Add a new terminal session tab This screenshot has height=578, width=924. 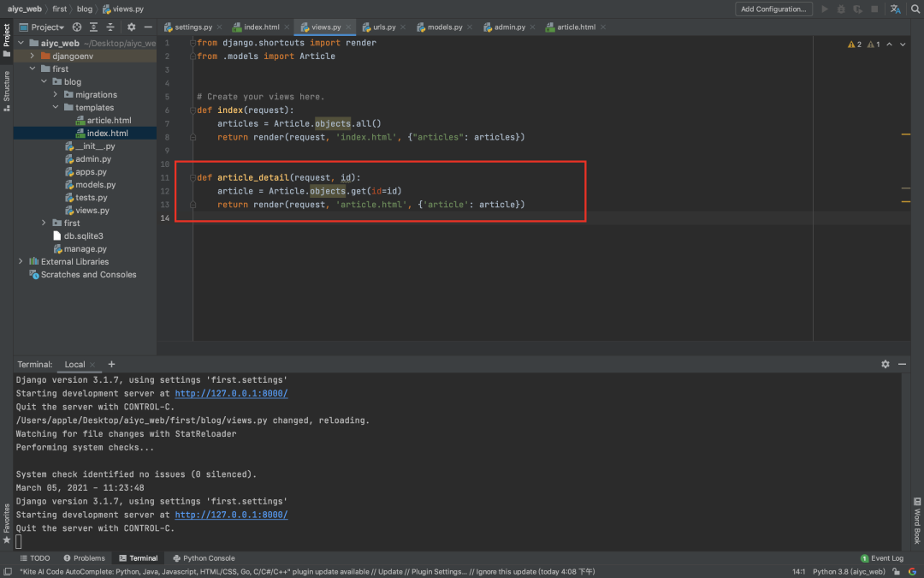[111, 364]
